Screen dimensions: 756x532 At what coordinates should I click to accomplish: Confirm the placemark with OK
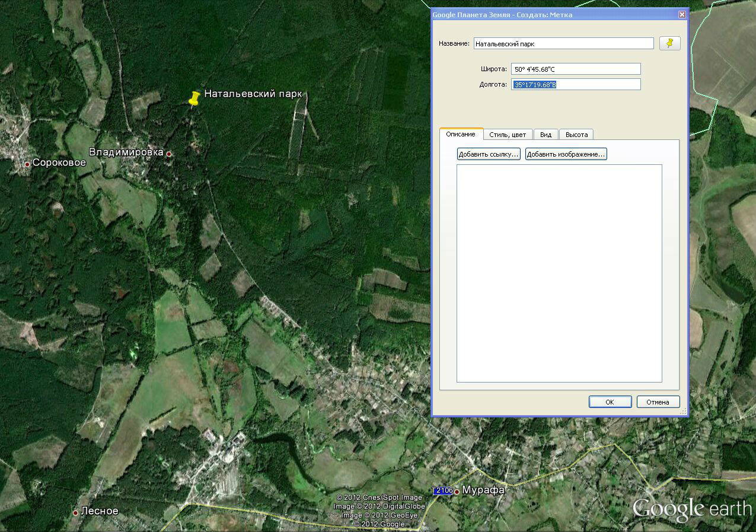[x=610, y=402]
